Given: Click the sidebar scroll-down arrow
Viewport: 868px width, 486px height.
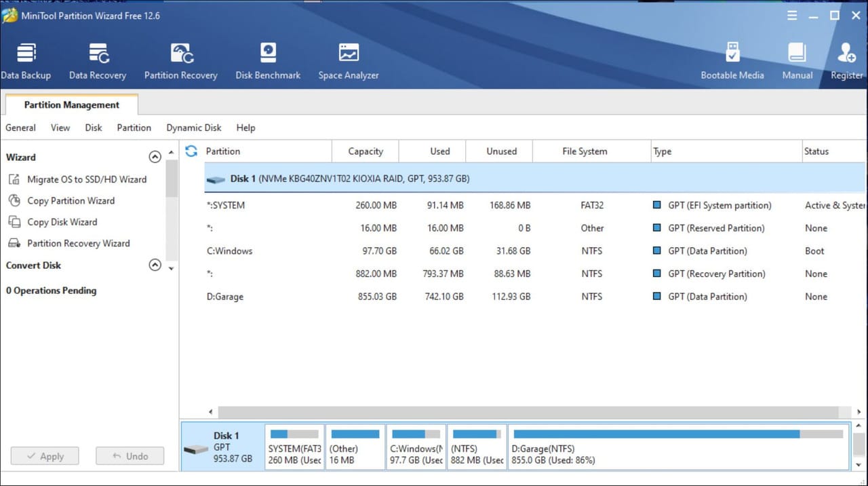Looking at the screenshot, I should point(172,269).
